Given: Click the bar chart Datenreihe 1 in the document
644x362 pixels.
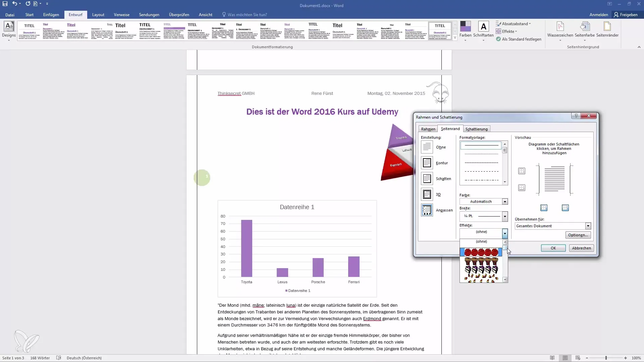Looking at the screenshot, I should 297,249.
